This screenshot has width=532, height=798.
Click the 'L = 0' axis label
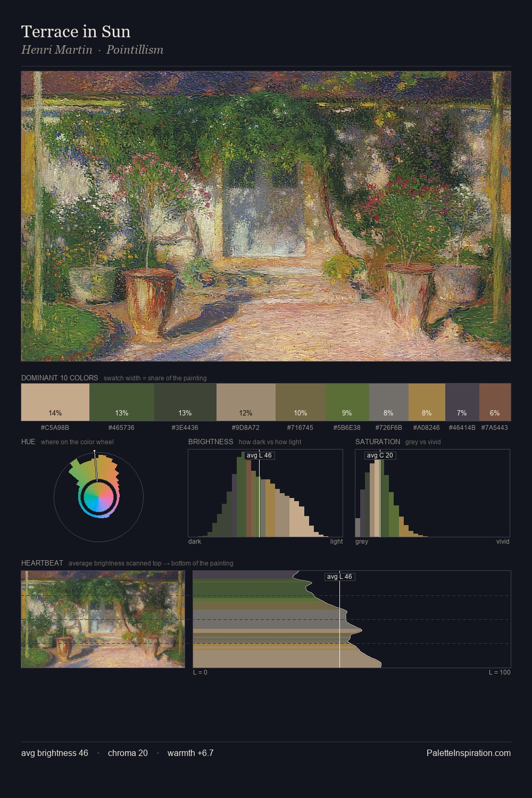[x=200, y=672]
